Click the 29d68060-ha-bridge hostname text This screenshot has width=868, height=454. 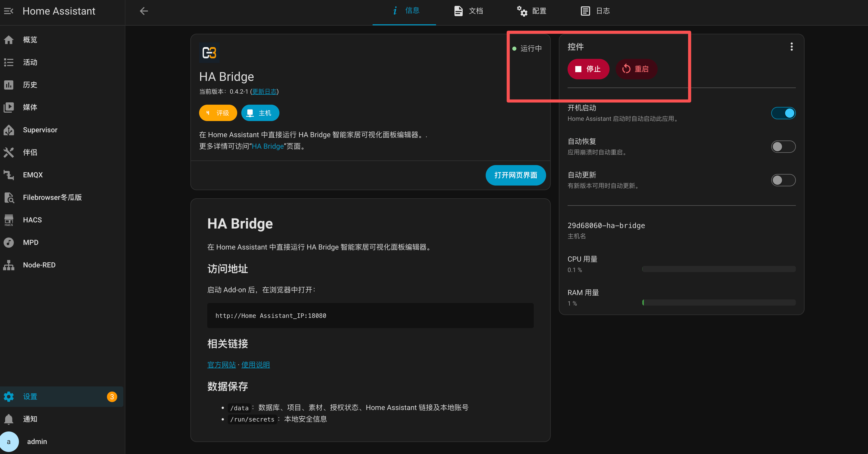[606, 226]
